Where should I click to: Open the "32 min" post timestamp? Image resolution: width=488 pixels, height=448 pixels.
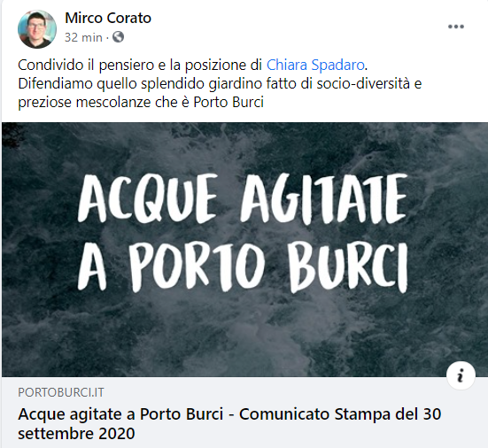[83, 37]
